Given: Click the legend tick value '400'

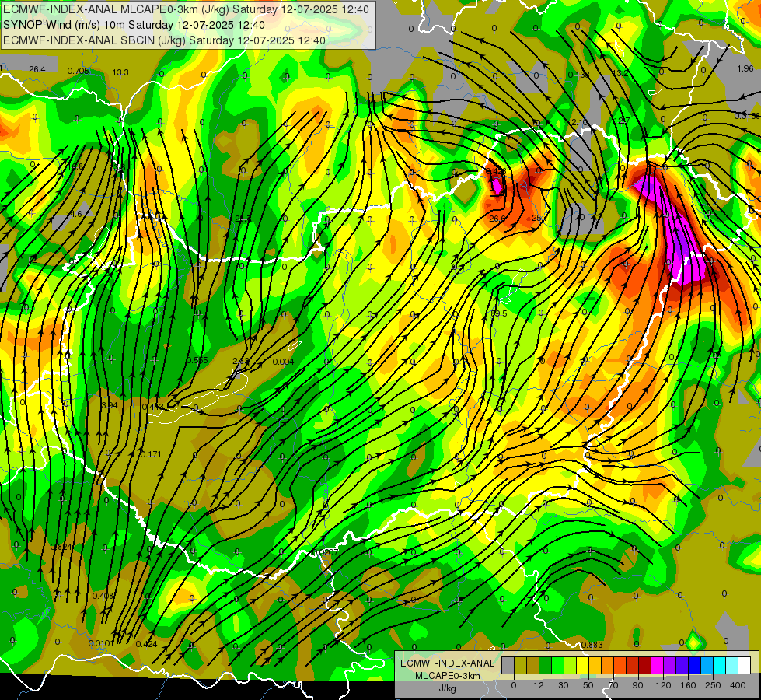Looking at the screenshot, I should click(x=738, y=685).
